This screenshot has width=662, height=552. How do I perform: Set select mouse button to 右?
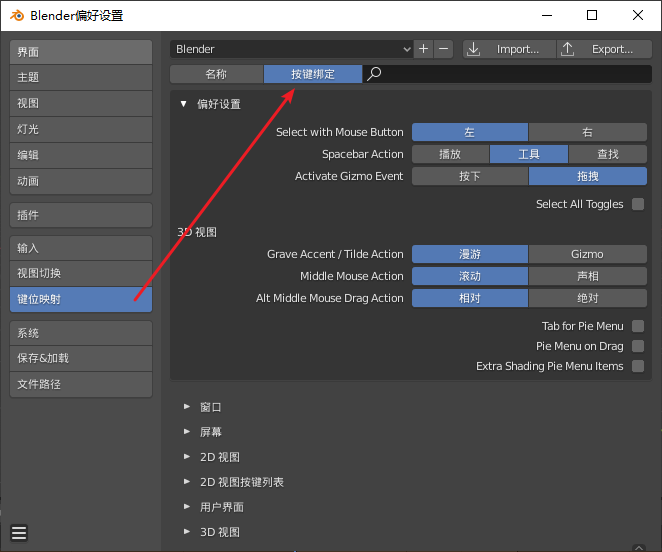[588, 132]
